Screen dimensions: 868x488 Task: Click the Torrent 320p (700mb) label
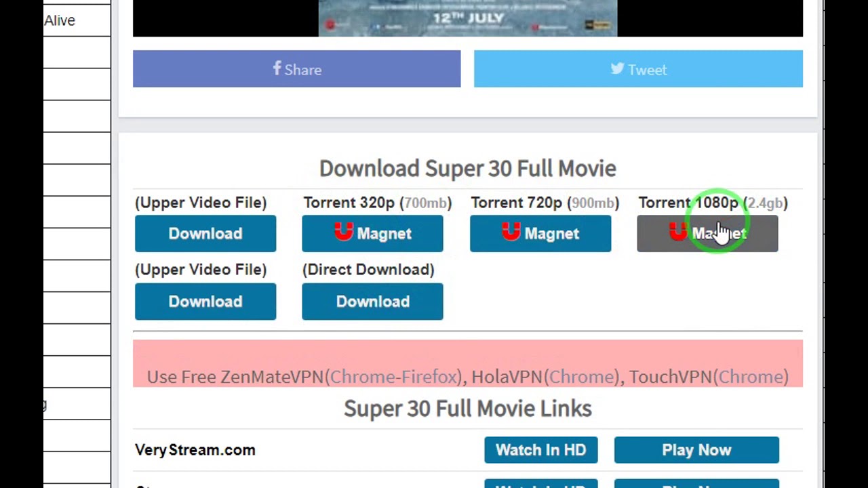point(378,203)
